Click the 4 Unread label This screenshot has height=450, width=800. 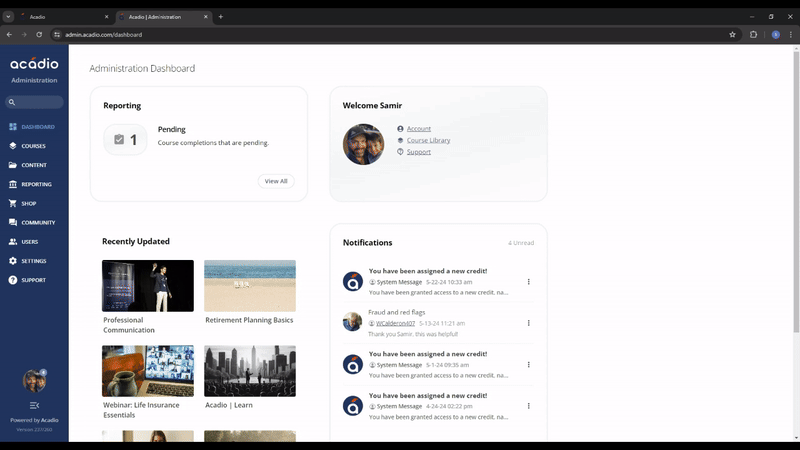click(x=521, y=243)
